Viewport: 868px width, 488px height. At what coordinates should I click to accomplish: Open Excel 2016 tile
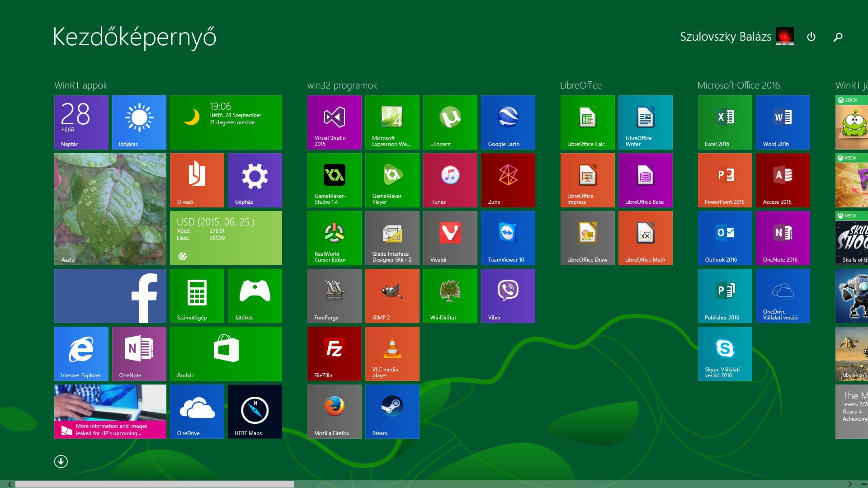click(725, 122)
